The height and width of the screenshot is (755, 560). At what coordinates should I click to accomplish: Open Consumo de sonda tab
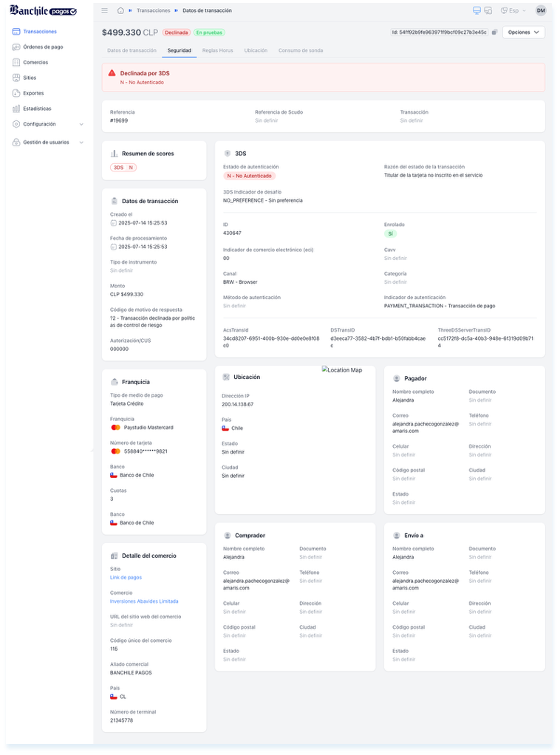pyautogui.click(x=301, y=50)
